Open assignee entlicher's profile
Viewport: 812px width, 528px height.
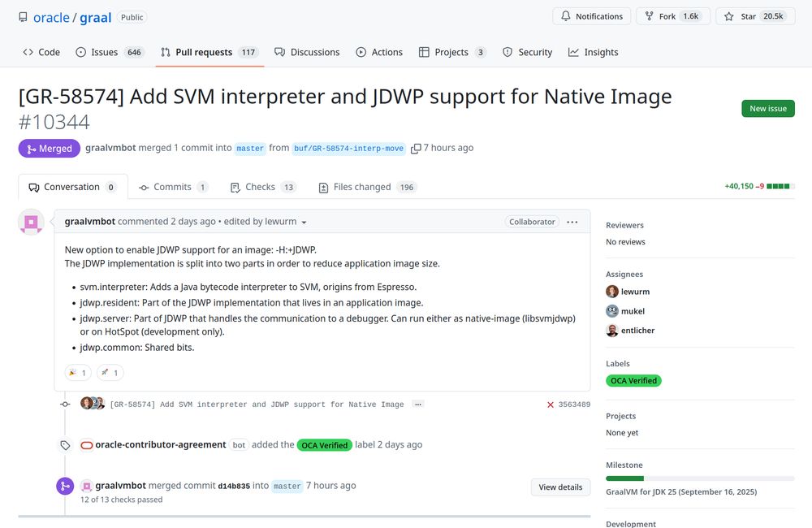[637, 330]
